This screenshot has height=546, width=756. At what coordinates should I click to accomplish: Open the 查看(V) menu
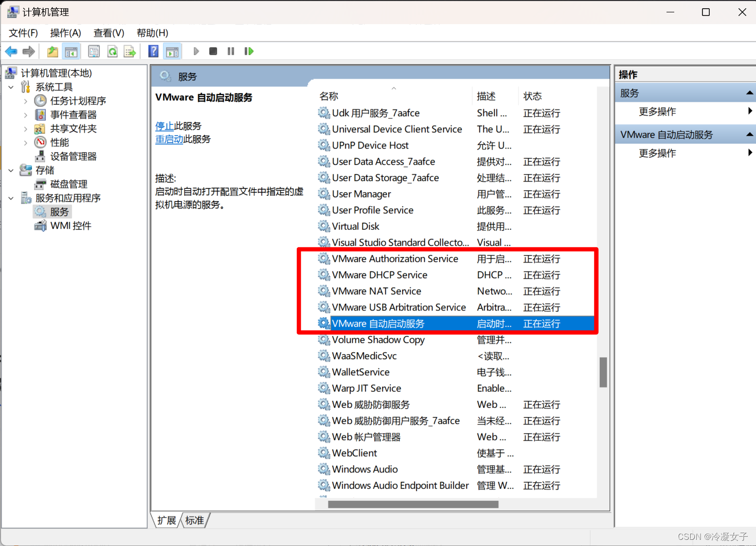(109, 33)
